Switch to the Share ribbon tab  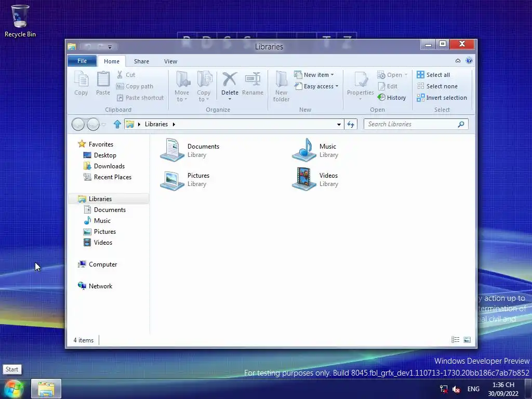[141, 61]
